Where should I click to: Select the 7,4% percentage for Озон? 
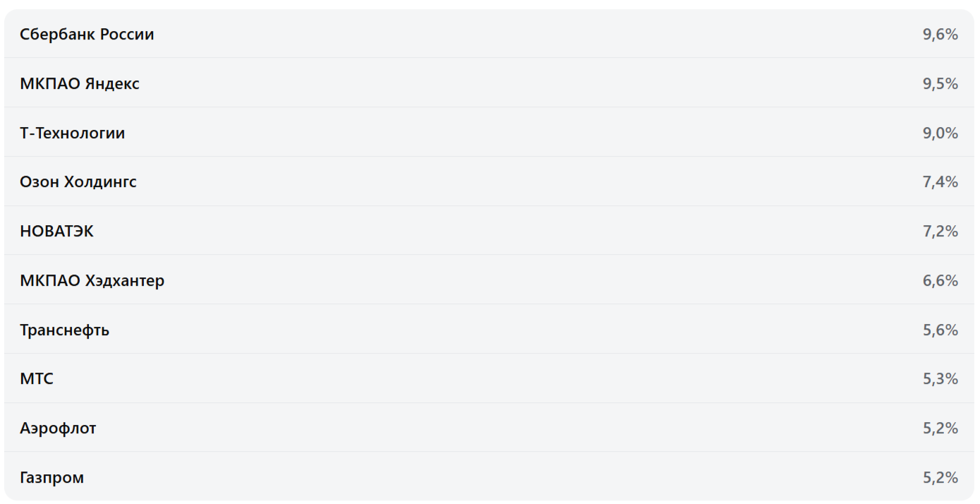pyautogui.click(x=940, y=182)
